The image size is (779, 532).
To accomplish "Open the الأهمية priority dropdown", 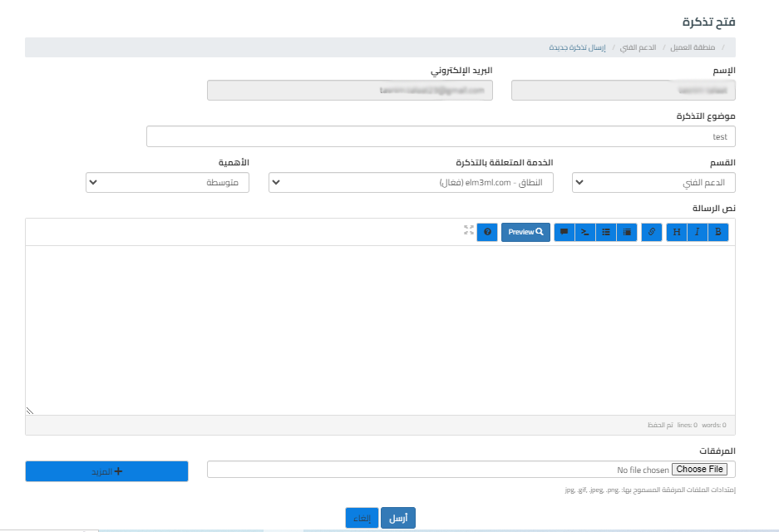I will coord(167,182).
